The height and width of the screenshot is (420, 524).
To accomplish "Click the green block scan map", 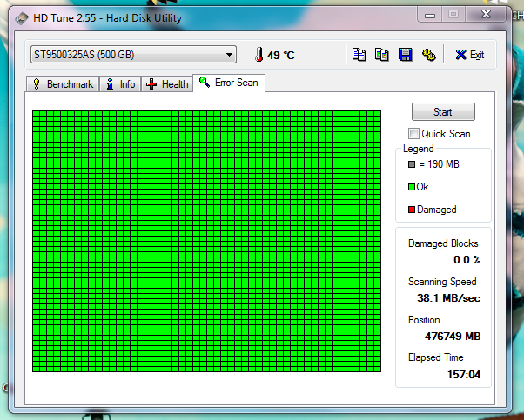I will tap(206, 242).
